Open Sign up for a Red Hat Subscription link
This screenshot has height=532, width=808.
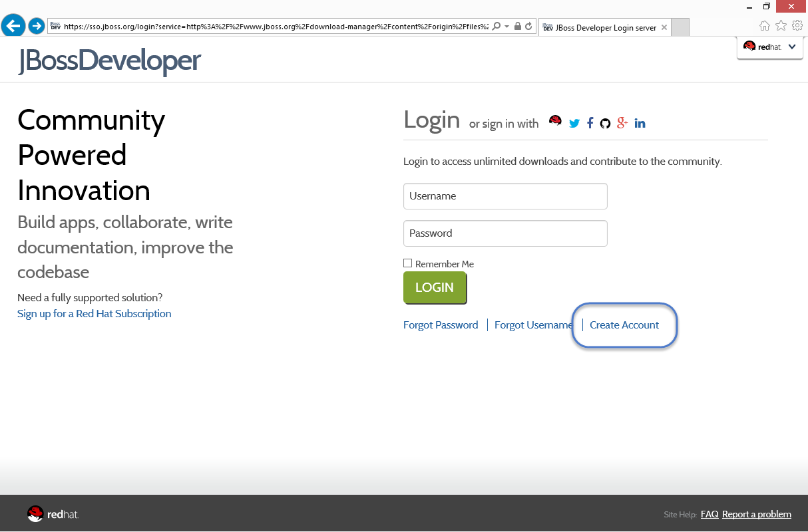tap(95, 314)
